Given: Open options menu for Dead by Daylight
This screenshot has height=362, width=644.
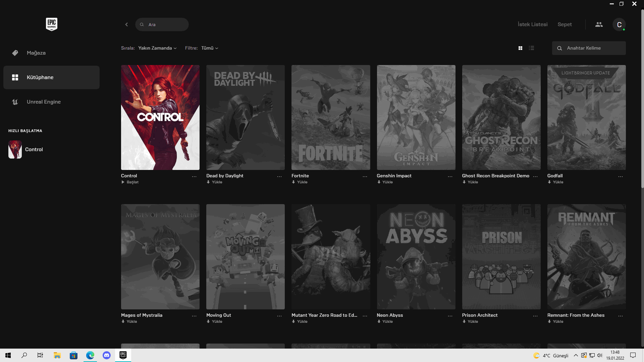Looking at the screenshot, I should point(279,177).
